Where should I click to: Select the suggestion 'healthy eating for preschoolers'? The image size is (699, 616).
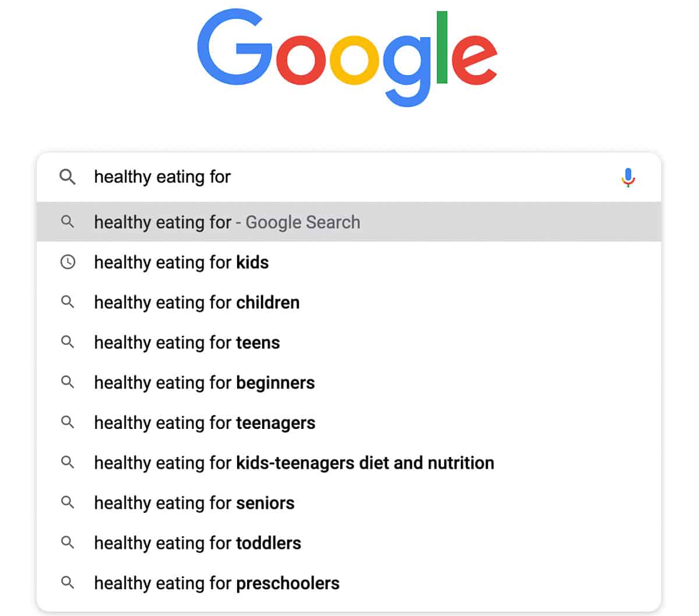(217, 583)
